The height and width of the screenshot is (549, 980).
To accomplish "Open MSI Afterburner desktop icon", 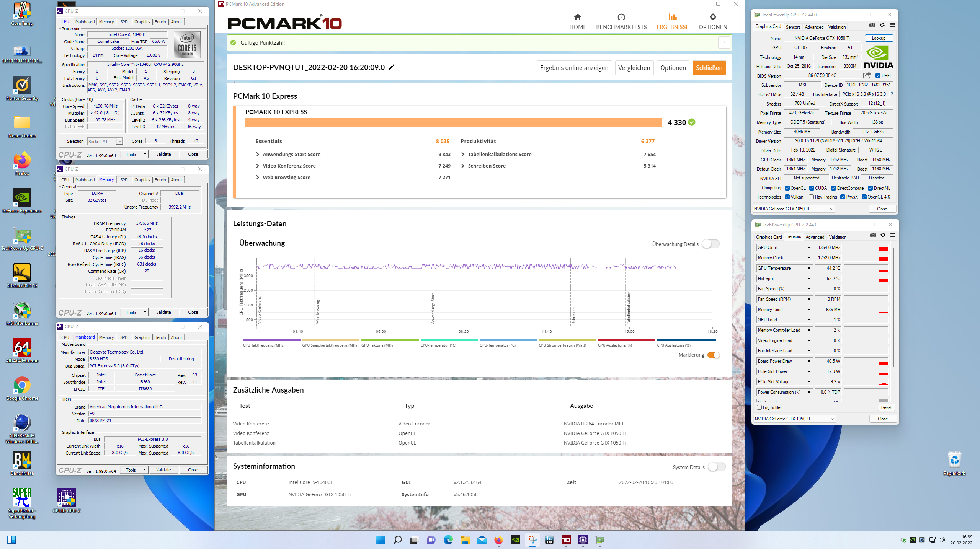I will (x=22, y=314).
